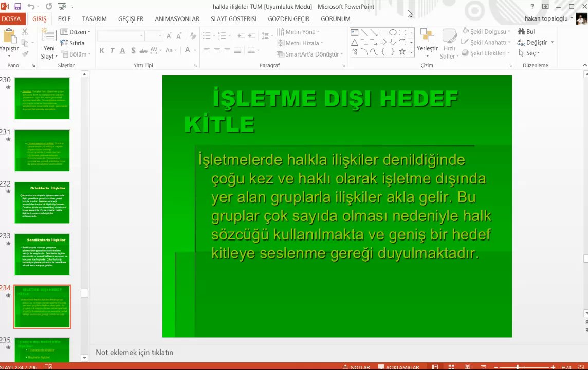Justify text alignment
The height and width of the screenshot is (370, 588).
click(237, 50)
